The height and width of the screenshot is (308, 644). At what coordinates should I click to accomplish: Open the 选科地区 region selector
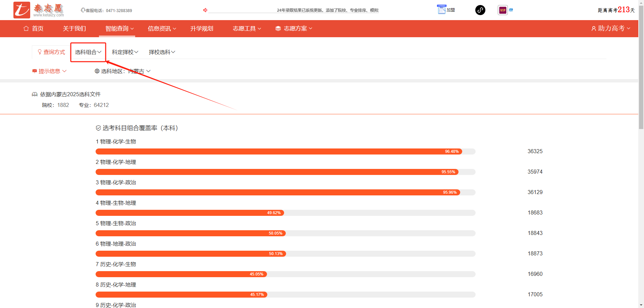click(123, 71)
